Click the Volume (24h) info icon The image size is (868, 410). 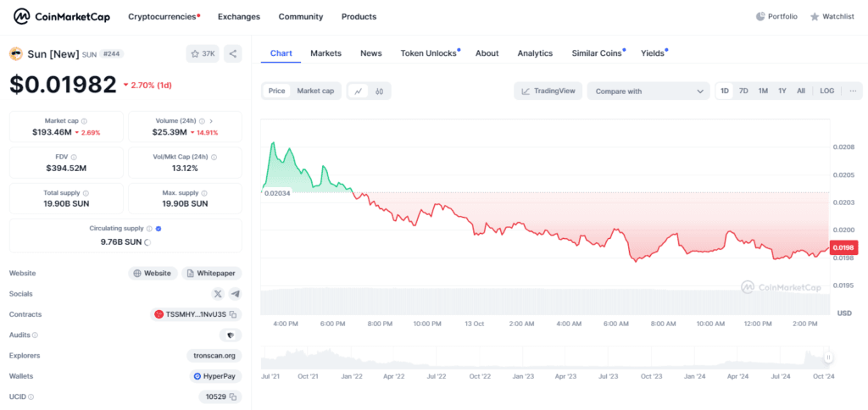[x=202, y=120]
